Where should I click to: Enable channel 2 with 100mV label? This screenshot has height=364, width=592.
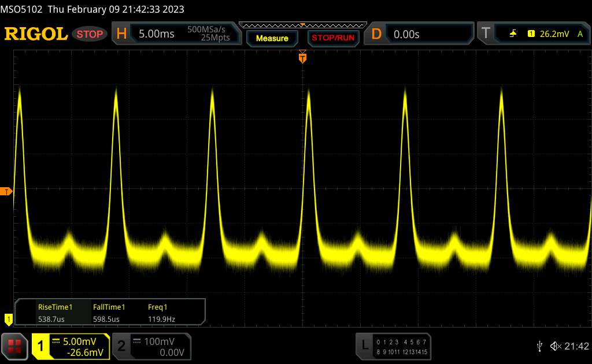(121, 346)
